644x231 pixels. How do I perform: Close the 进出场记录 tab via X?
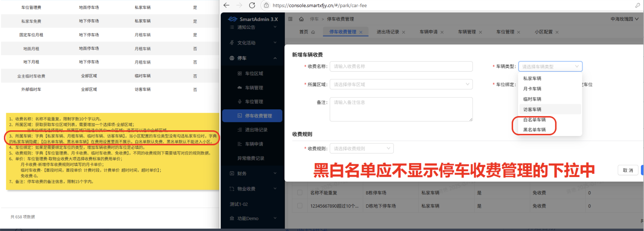404,32
